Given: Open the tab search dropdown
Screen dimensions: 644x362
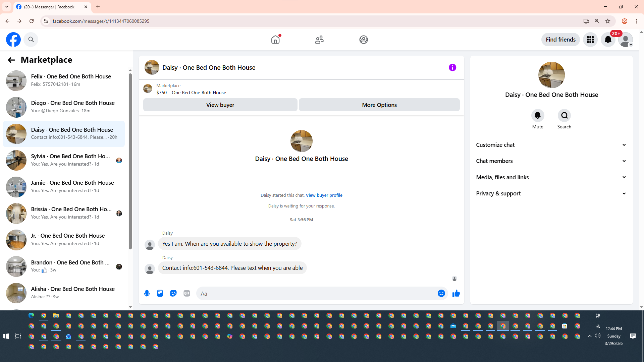Looking at the screenshot, I should click(7, 7).
